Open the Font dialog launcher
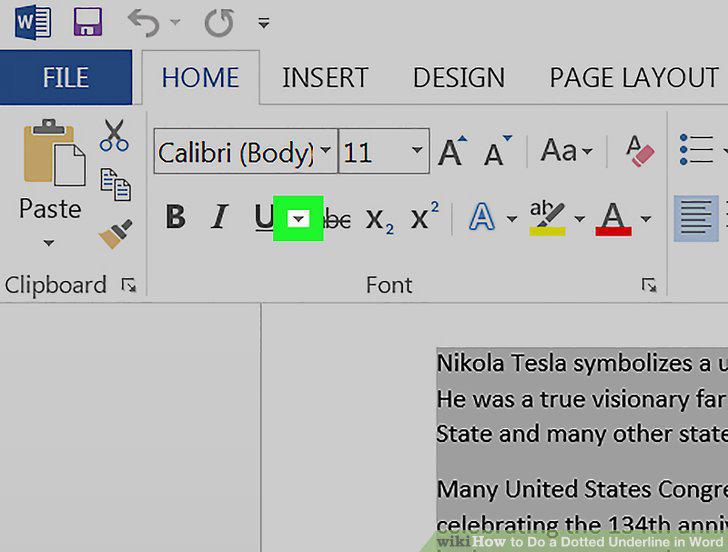The width and height of the screenshot is (728, 552). [x=649, y=285]
